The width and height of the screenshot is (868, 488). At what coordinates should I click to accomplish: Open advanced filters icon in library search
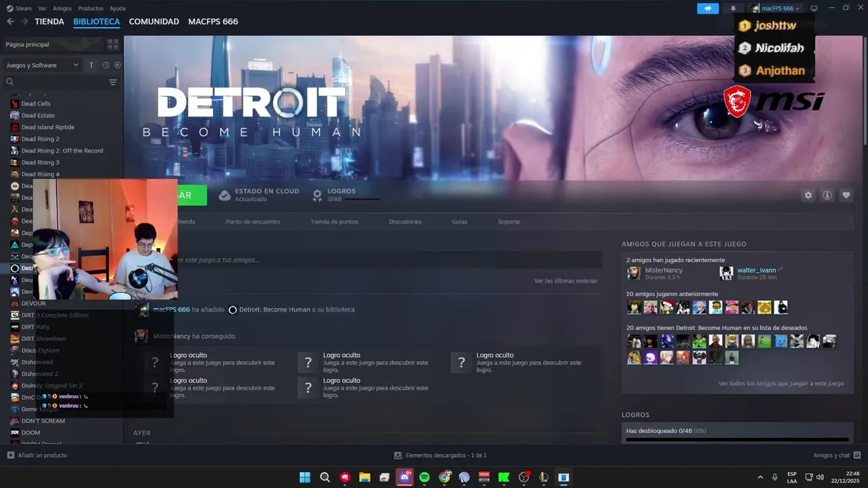click(113, 82)
